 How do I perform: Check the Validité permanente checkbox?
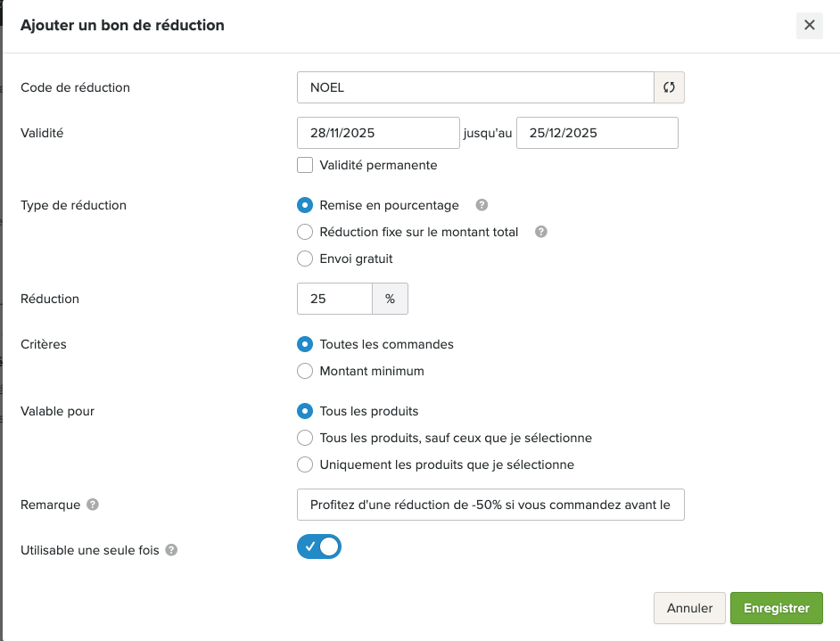[x=305, y=165]
